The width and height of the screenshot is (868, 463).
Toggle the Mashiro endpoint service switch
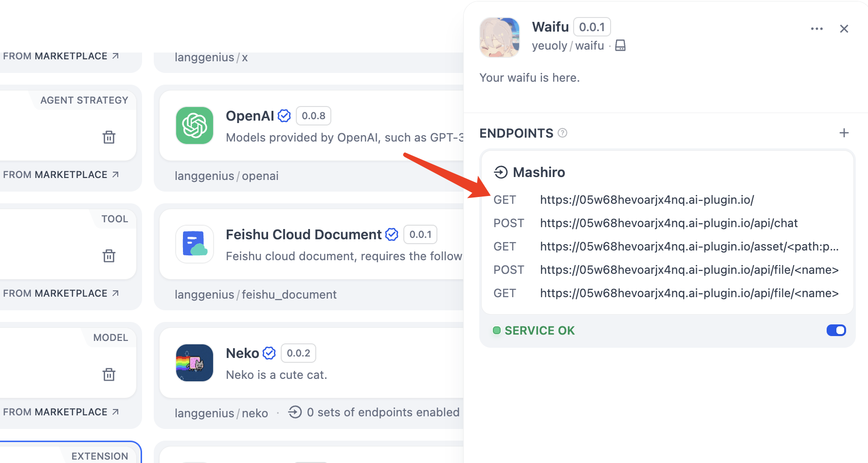pyautogui.click(x=836, y=331)
